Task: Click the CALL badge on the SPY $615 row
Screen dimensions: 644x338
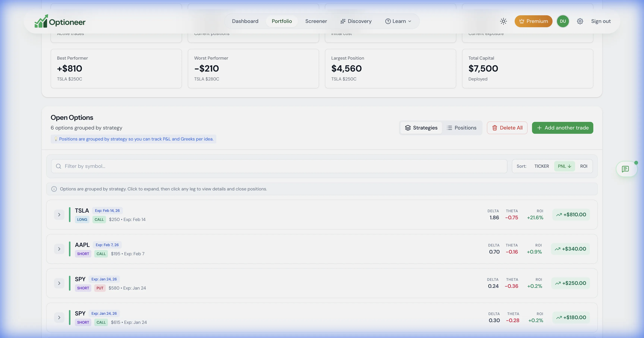Action: tap(101, 322)
